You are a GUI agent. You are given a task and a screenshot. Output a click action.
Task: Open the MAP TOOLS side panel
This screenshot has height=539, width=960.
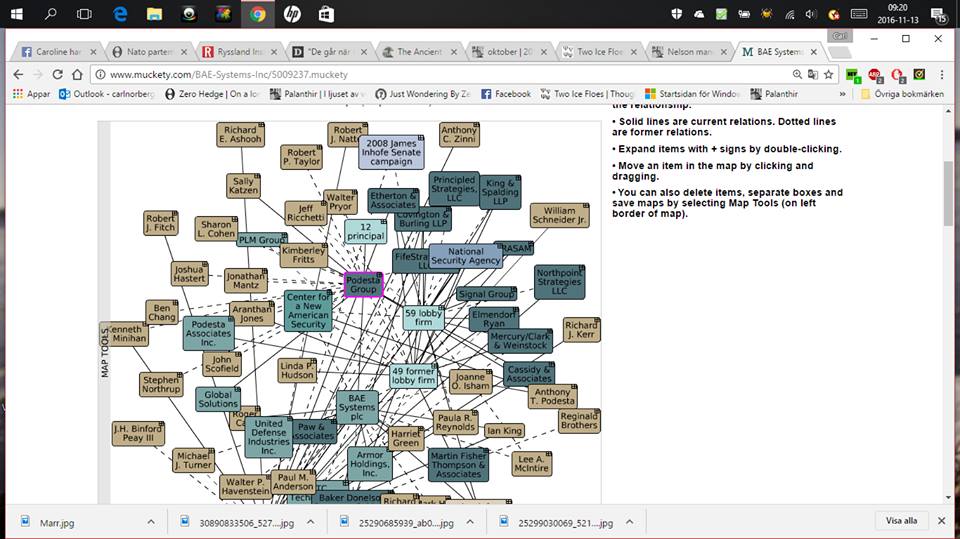click(104, 350)
